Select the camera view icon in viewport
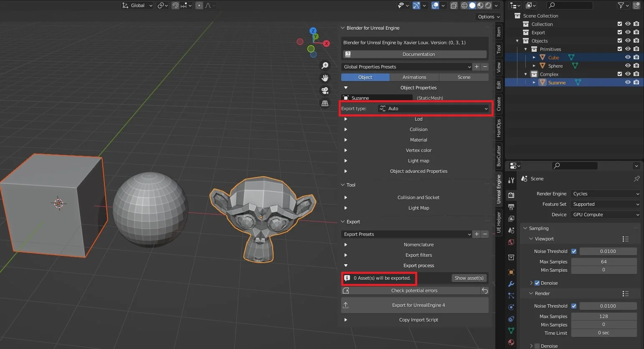 [x=325, y=90]
